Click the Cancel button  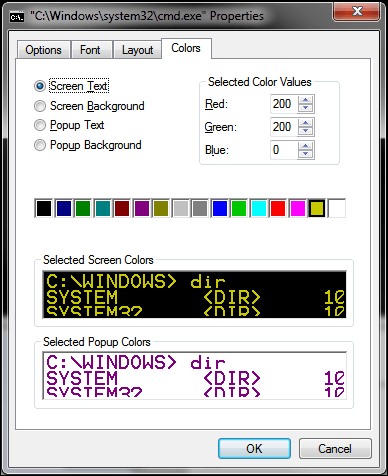click(335, 449)
